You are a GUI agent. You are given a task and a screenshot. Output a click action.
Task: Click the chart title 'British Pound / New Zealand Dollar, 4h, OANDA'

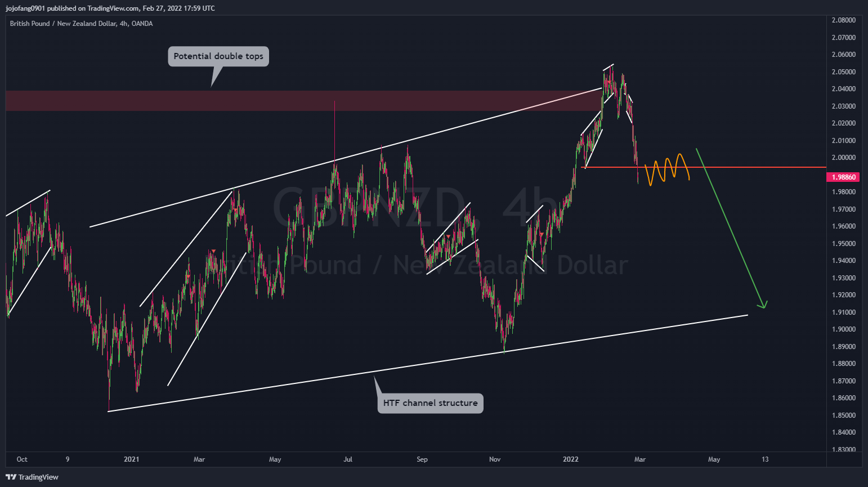tap(81, 24)
